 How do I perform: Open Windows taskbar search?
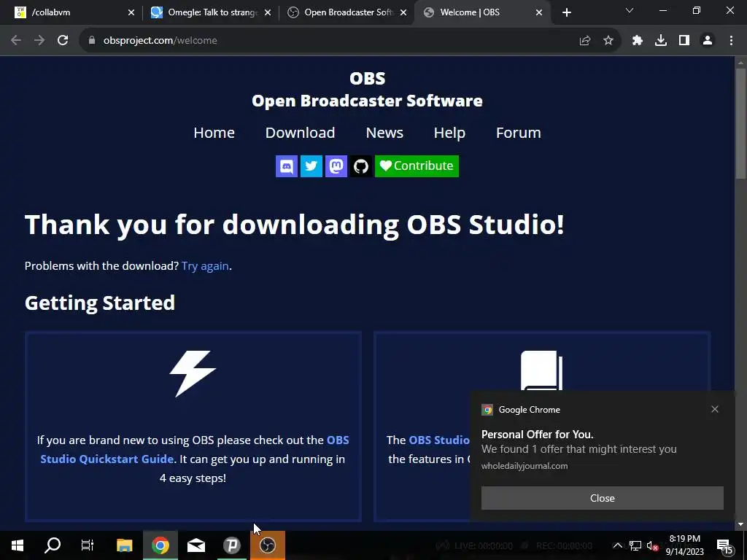(x=53, y=545)
